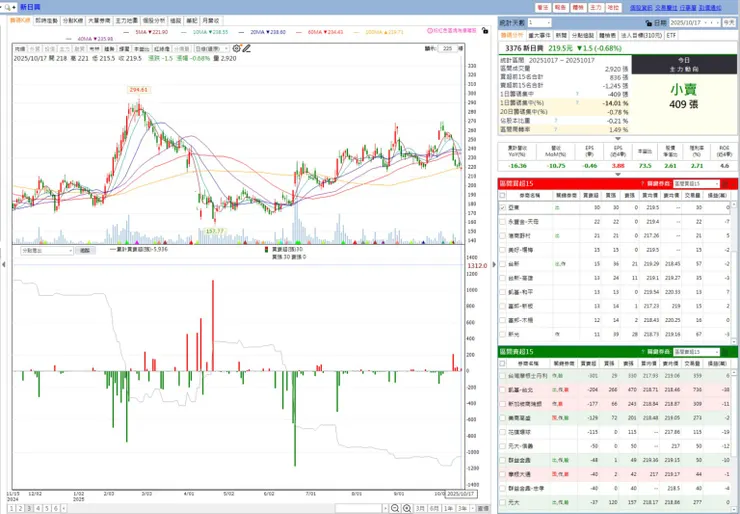This screenshot has width=740, height=514.
Task: Go to next date with right arrow
Action: click(x=718, y=23)
